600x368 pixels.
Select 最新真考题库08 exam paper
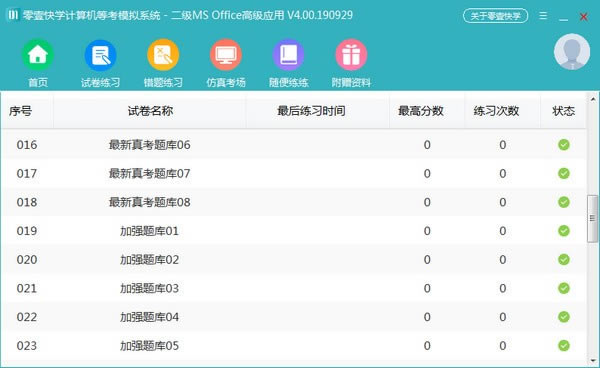pyautogui.click(x=150, y=202)
